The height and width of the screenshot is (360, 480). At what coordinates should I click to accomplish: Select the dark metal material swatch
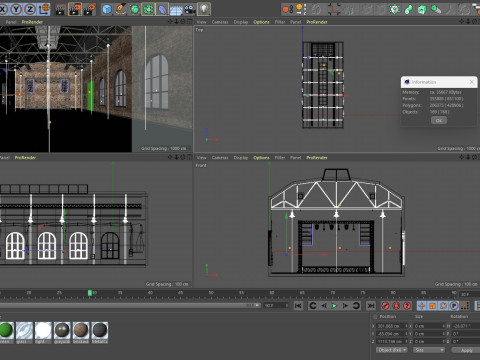[100, 330]
